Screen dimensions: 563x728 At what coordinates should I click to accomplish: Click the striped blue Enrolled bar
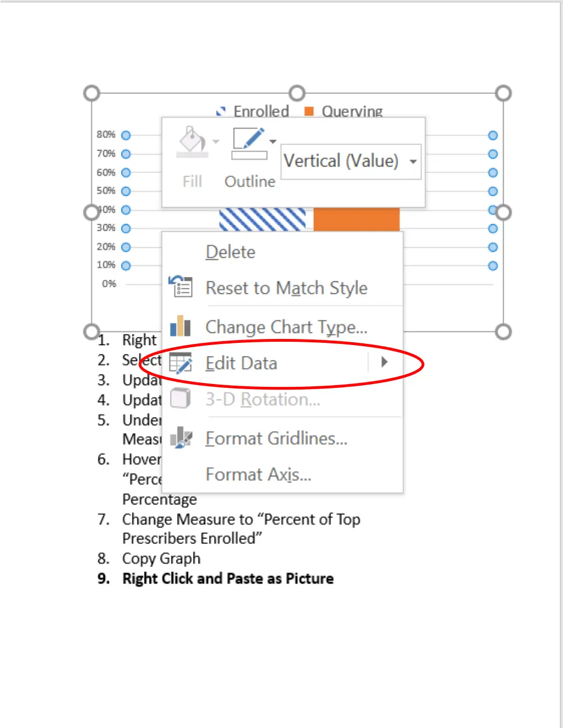click(x=262, y=219)
